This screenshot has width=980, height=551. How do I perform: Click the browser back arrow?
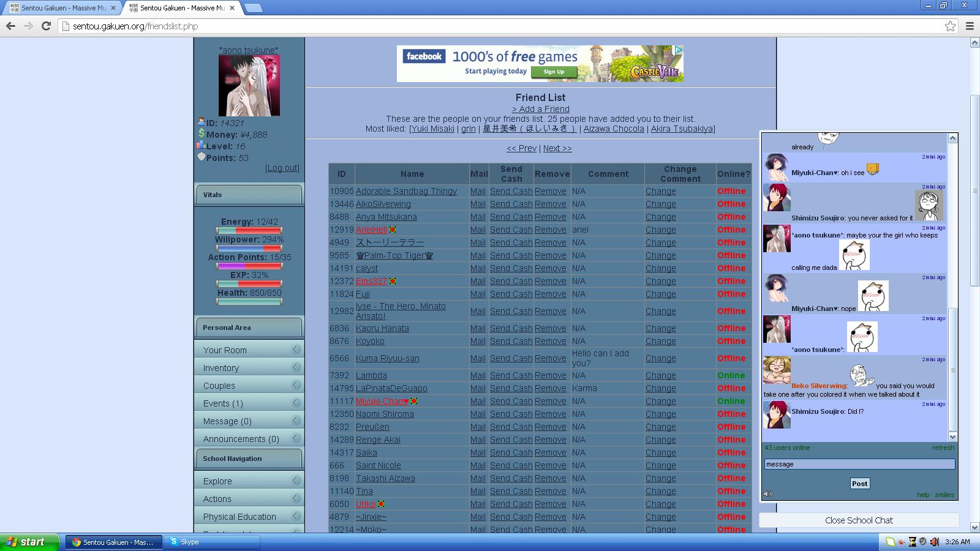(x=10, y=26)
